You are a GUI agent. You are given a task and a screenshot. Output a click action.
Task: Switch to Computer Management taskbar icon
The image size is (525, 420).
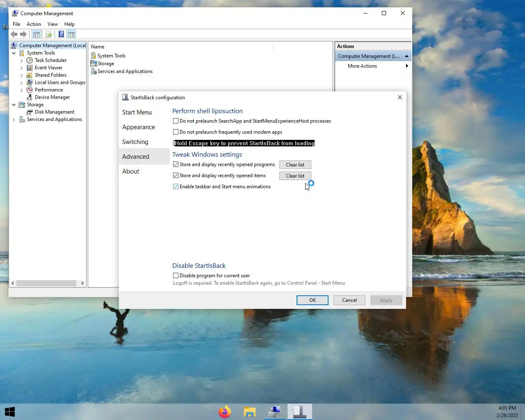(x=274, y=411)
